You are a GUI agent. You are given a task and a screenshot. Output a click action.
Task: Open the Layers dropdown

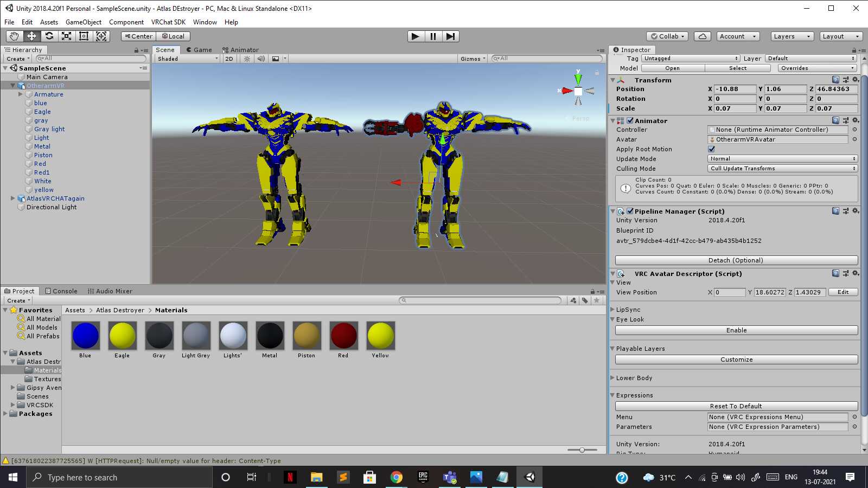point(792,36)
